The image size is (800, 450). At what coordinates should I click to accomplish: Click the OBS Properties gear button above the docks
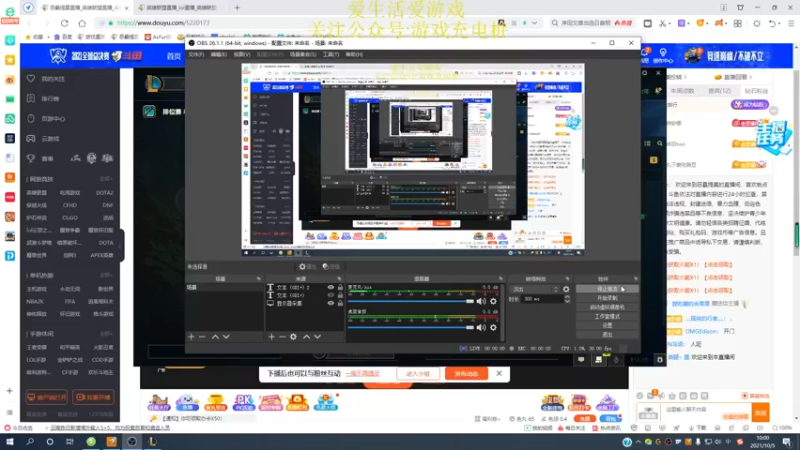click(307, 266)
